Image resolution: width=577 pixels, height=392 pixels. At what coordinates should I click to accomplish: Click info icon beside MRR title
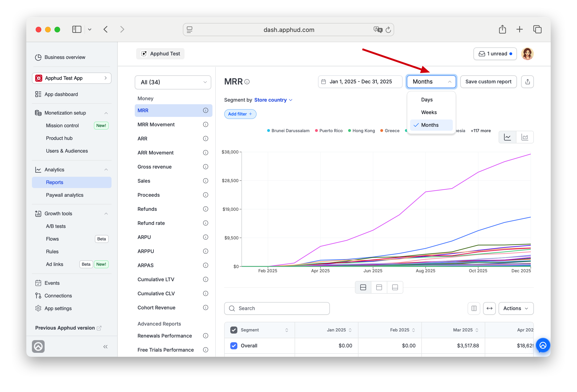247,82
